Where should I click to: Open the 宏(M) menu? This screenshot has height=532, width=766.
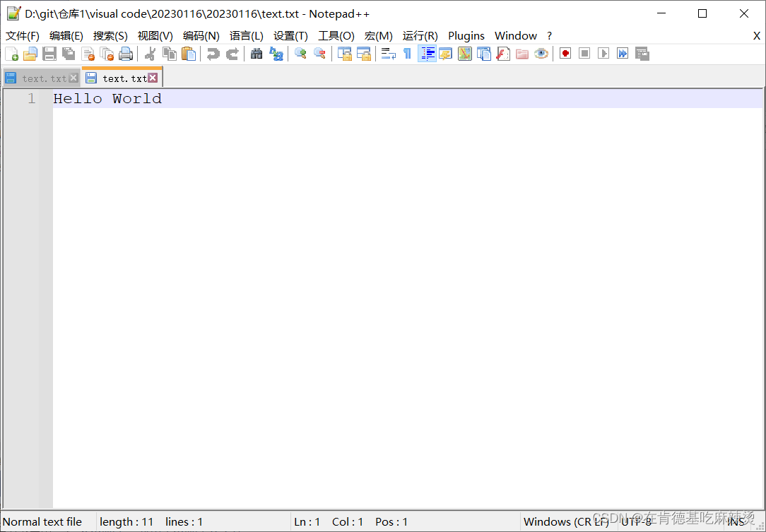[x=379, y=35]
